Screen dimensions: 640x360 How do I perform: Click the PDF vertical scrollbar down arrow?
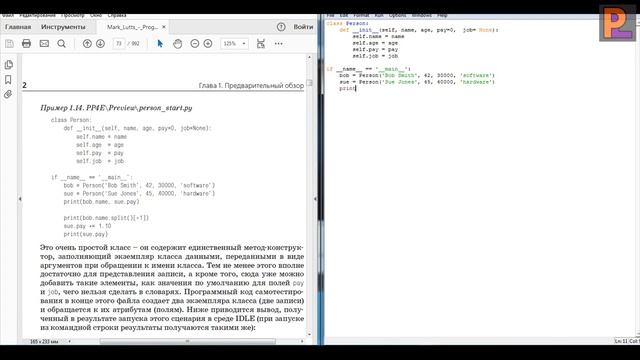tap(309, 334)
